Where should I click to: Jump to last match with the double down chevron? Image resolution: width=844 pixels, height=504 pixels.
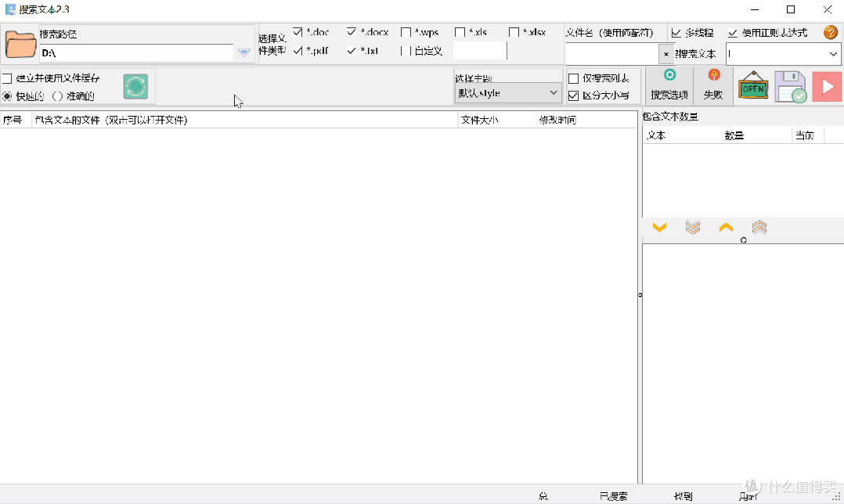pyautogui.click(x=693, y=228)
